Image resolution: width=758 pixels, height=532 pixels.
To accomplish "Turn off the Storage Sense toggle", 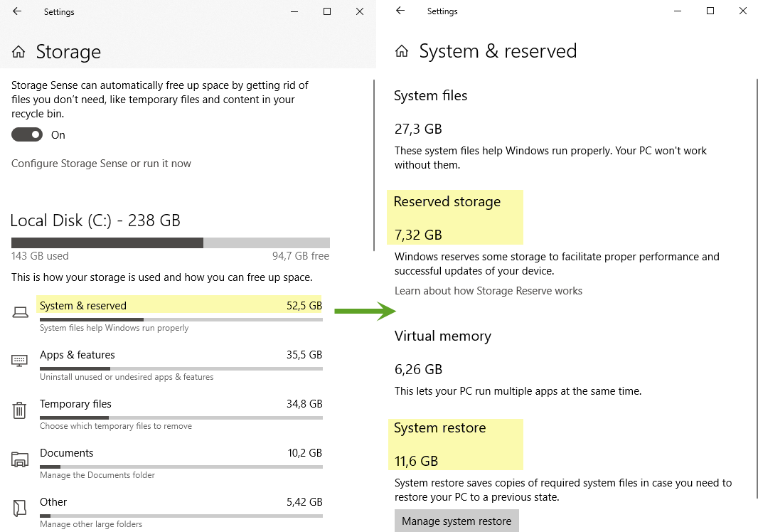I will (x=27, y=135).
